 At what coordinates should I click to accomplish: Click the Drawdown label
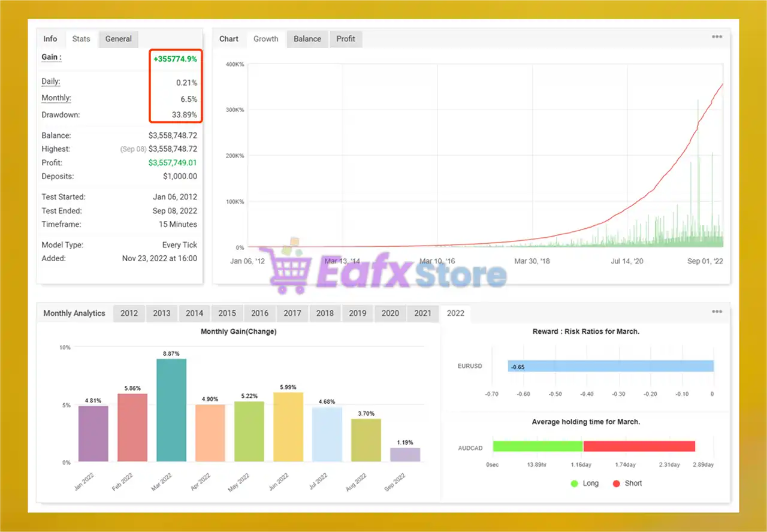(61, 115)
